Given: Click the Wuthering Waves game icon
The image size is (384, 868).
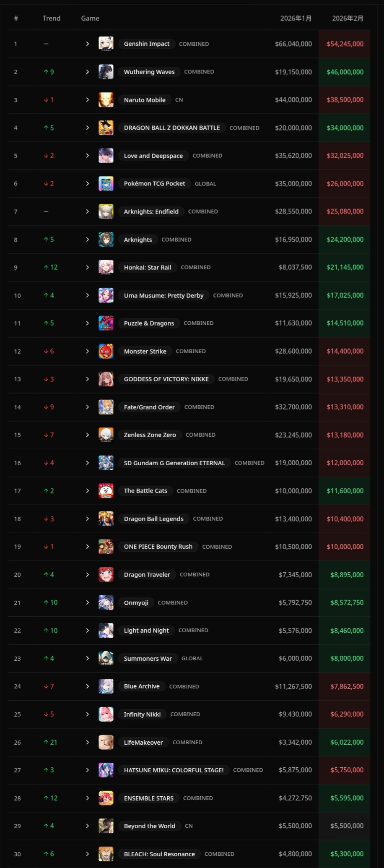Looking at the screenshot, I should click(x=106, y=72).
